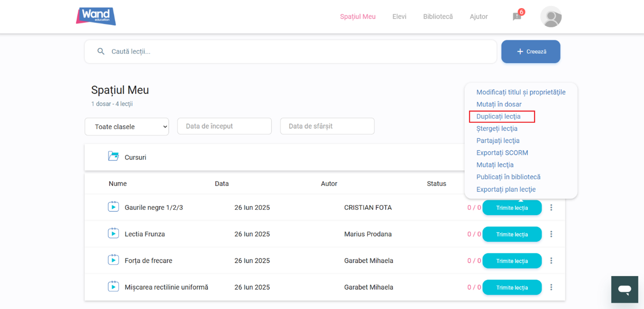Select Ștergeți lecția menu option
The image size is (644, 309).
coord(497,129)
